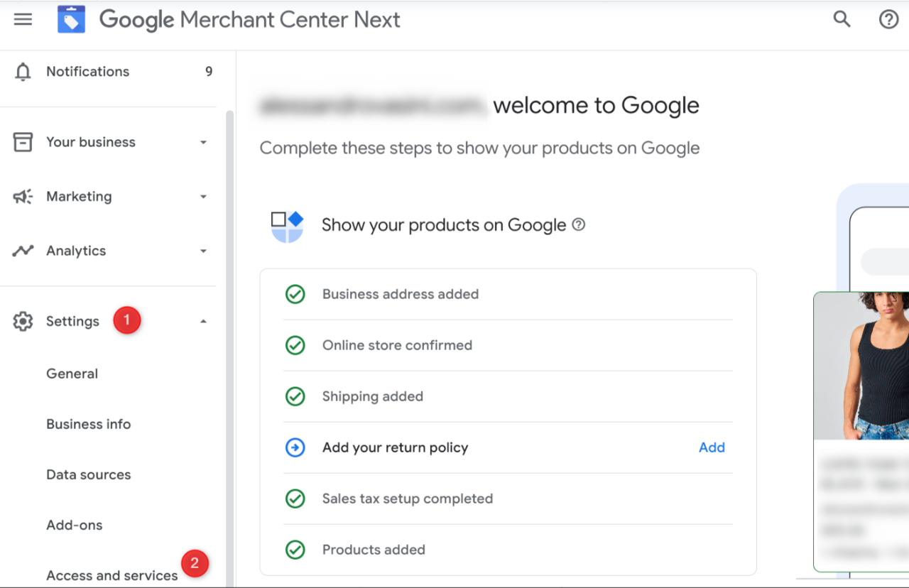Expand the Marketing dropdown arrow
Screen dimensions: 909x588
[203, 197]
